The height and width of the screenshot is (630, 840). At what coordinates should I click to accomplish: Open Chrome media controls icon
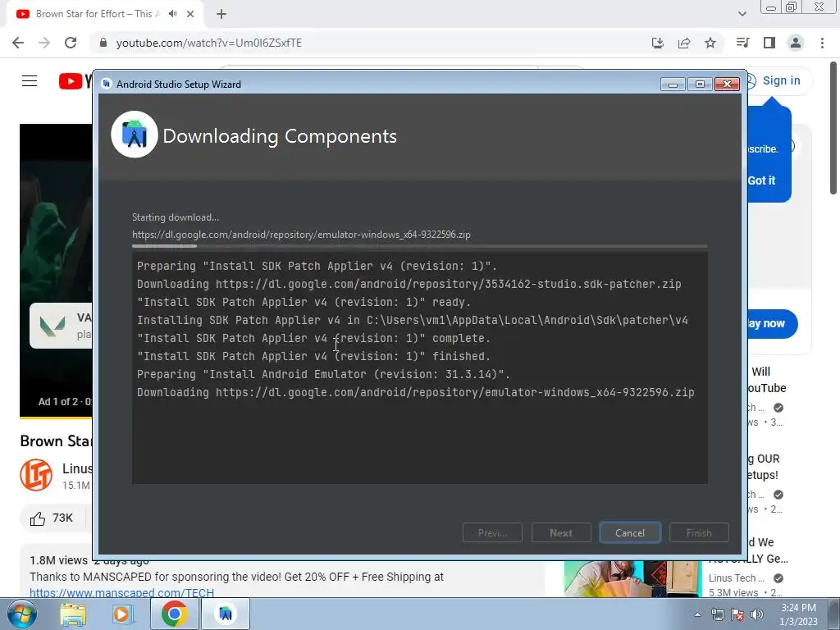pyautogui.click(x=742, y=43)
